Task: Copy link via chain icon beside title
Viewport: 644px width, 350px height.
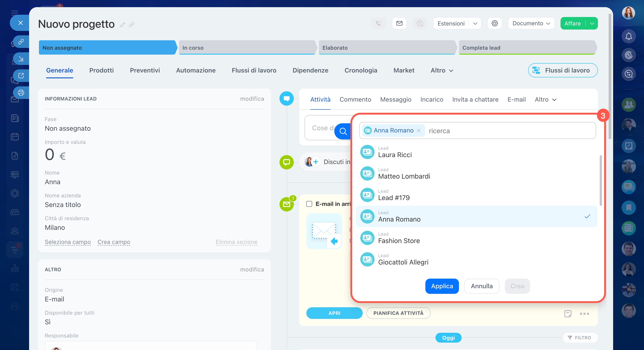Action: tap(132, 24)
